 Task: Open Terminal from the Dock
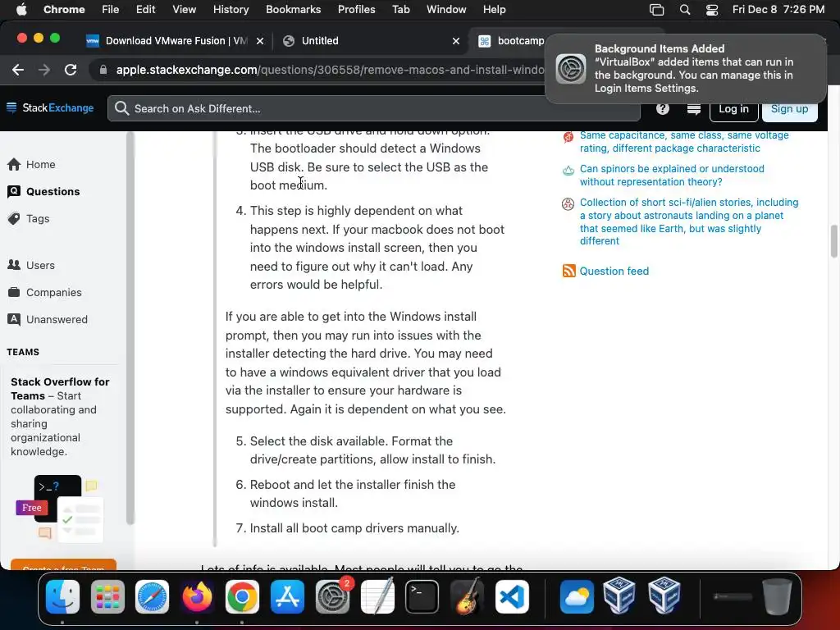tap(422, 597)
